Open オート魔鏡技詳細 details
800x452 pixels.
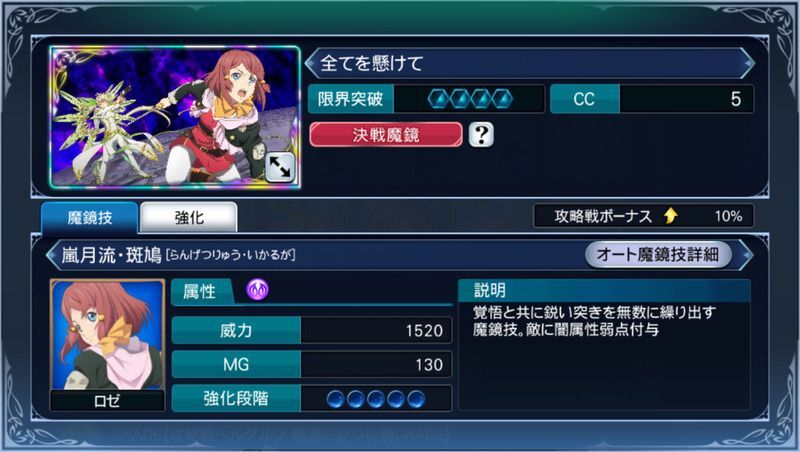coord(658,254)
